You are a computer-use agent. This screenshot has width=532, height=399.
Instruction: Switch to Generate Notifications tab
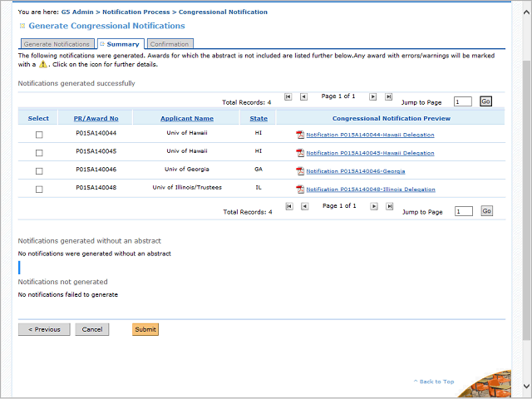[57, 44]
